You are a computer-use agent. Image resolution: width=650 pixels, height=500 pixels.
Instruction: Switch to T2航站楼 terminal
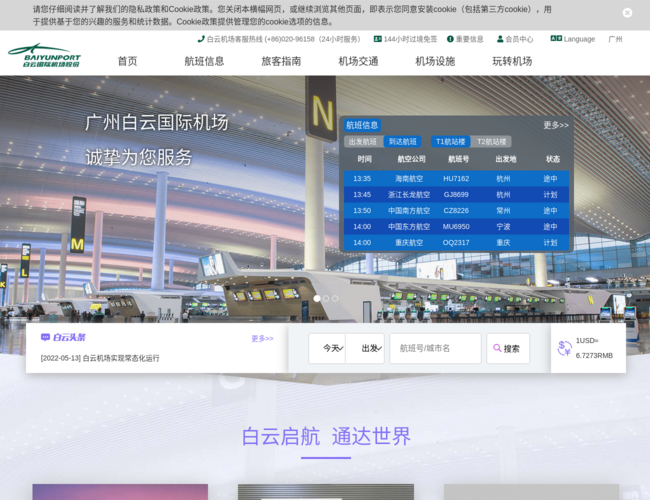(492, 142)
